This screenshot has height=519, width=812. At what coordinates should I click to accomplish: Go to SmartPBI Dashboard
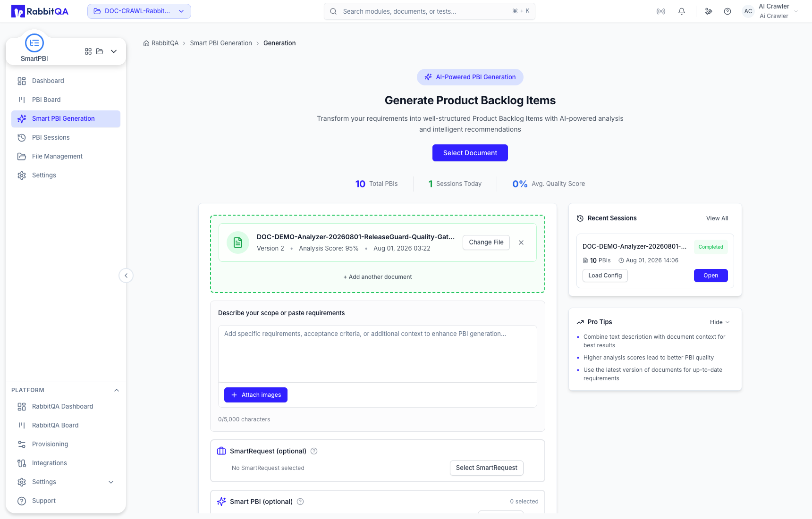pos(66,81)
